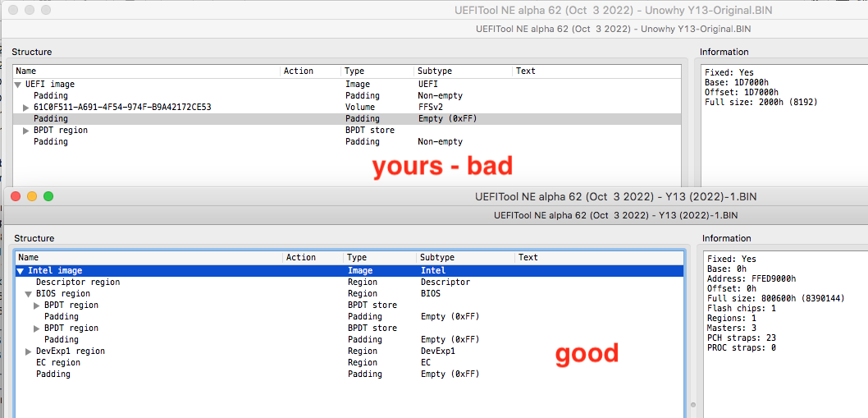Select highlighted Empty (0xFF) Padding row in Unowhy window
The height and width of the screenshot is (418, 868).
(346, 118)
